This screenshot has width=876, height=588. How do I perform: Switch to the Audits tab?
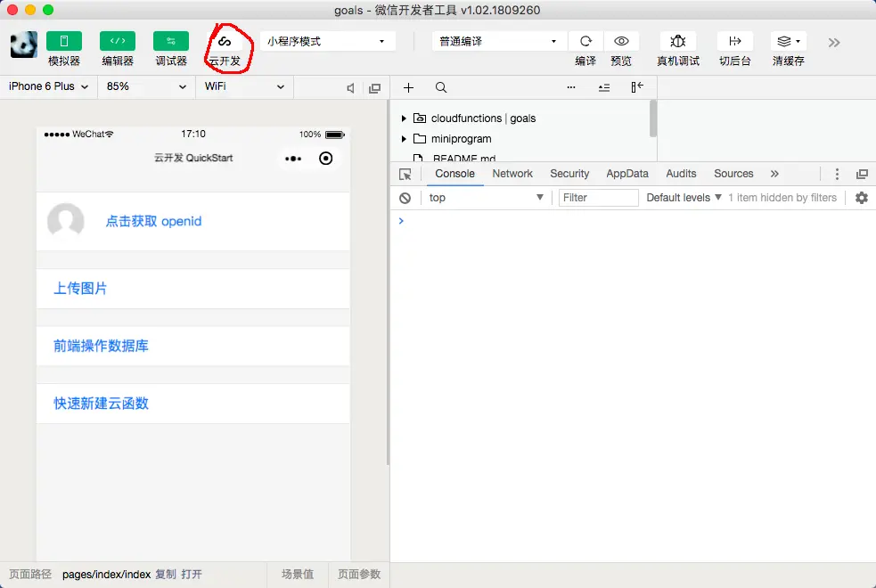(x=681, y=174)
